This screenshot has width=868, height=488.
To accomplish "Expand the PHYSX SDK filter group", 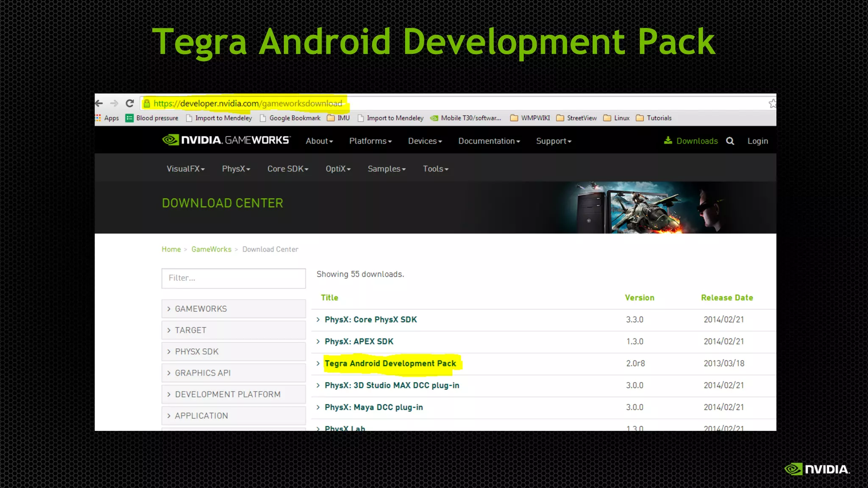I will [x=234, y=352].
